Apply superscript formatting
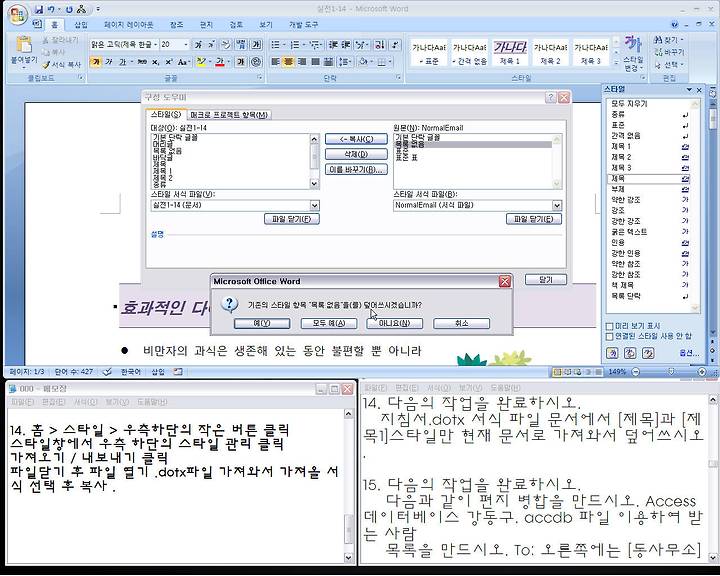The width and height of the screenshot is (720, 576). 169,62
